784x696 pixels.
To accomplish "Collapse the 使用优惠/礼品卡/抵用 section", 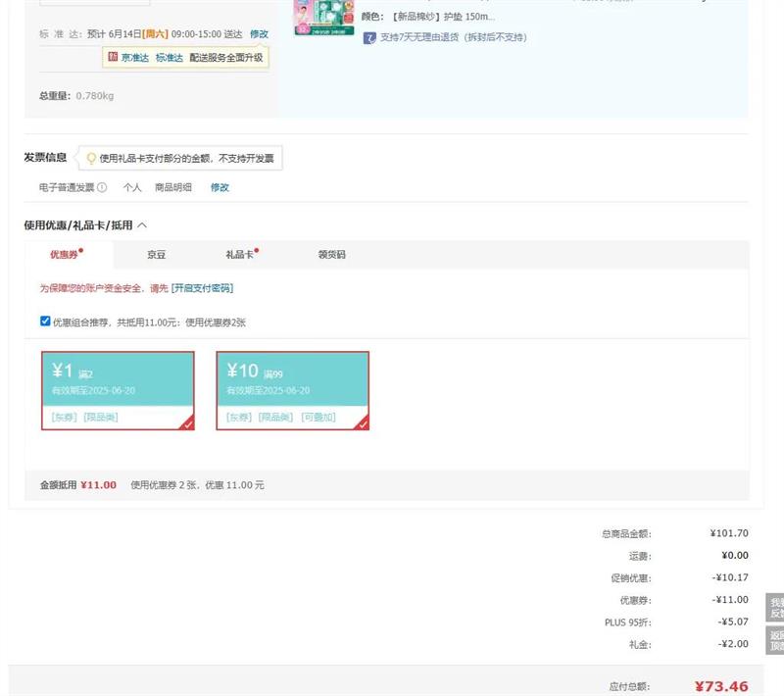I will pyautogui.click(x=142, y=225).
